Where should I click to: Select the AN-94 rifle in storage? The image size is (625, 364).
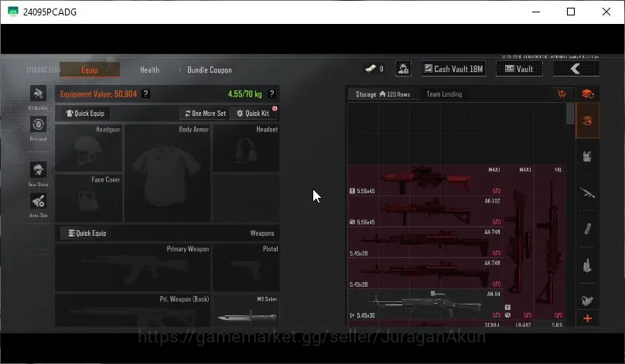point(425,304)
